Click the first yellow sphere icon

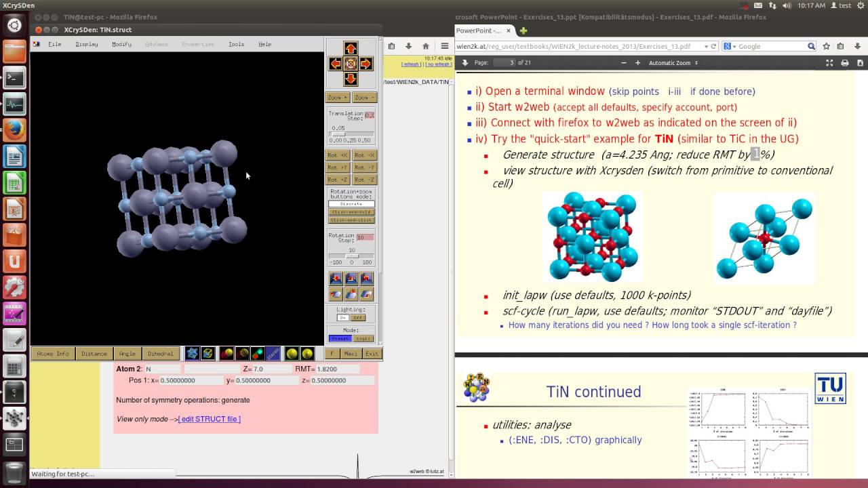(292, 353)
